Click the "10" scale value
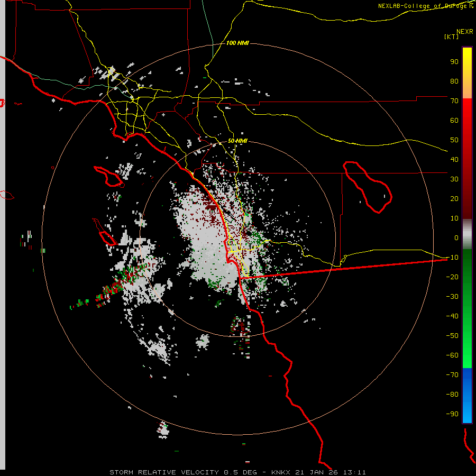 454,218
